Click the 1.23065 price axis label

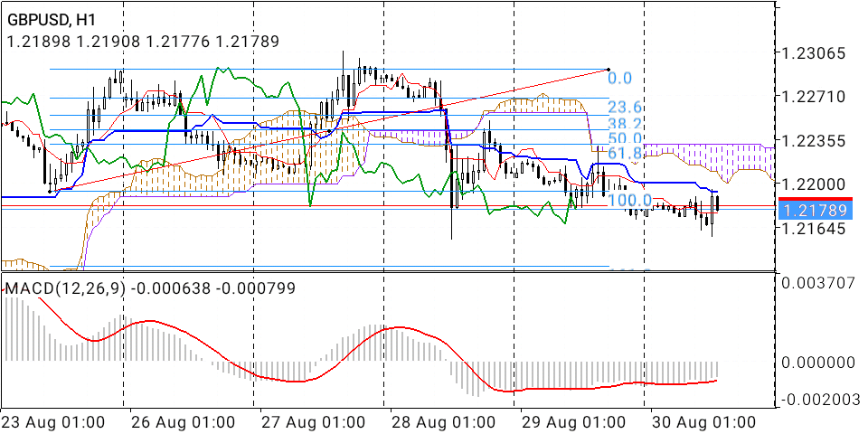pos(816,53)
